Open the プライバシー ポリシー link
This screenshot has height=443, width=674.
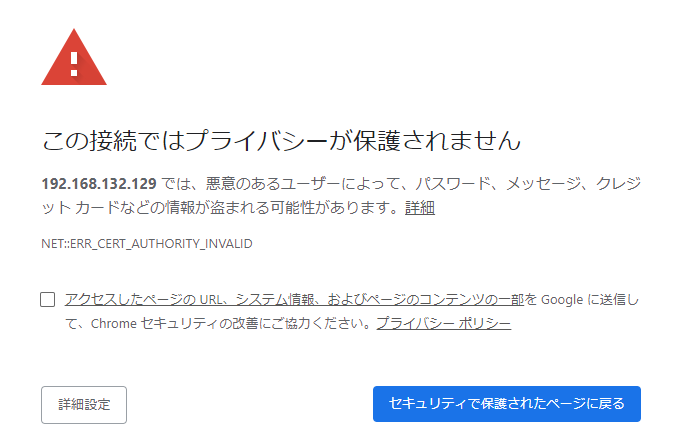click(444, 323)
